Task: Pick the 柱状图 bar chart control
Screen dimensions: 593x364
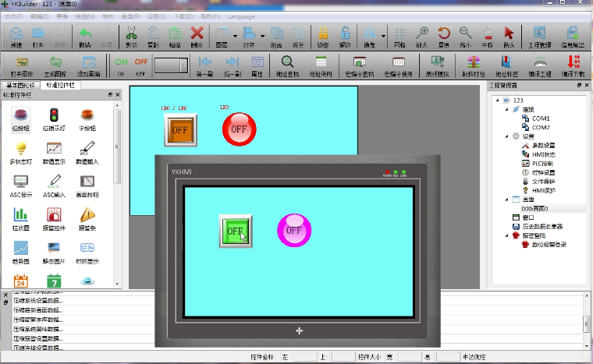Action: pyautogui.click(x=21, y=217)
